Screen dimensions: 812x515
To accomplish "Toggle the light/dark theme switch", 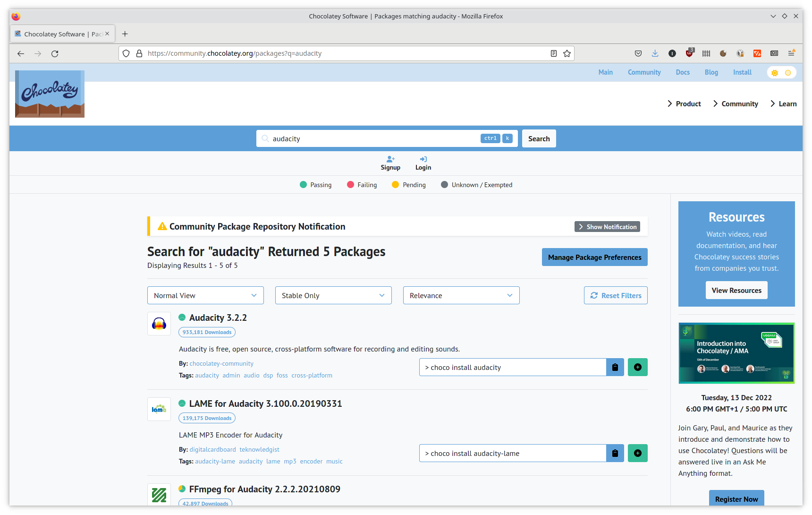I will (781, 73).
